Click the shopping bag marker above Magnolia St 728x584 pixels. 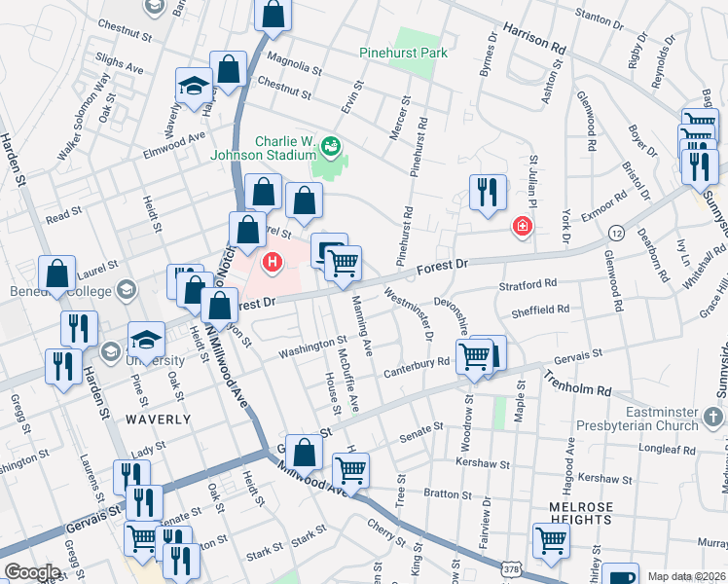(x=273, y=17)
